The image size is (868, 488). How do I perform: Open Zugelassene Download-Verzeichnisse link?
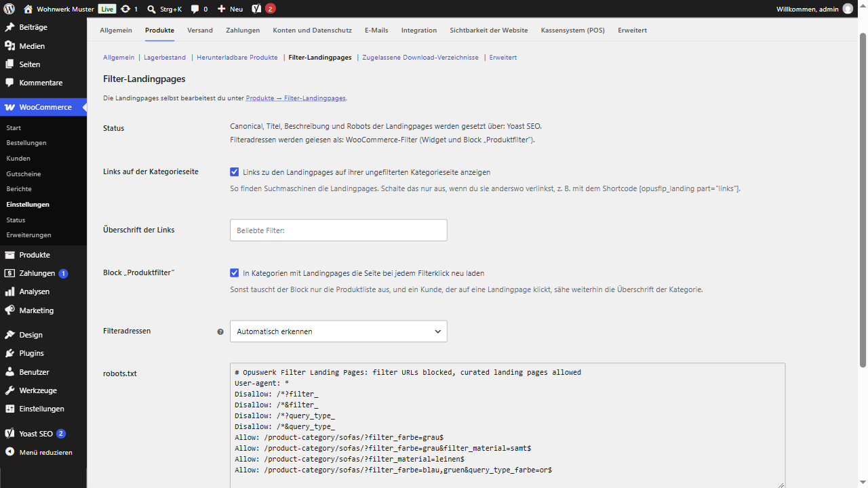coord(420,58)
